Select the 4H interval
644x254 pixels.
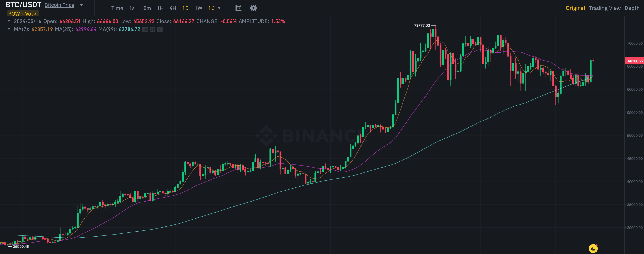click(x=173, y=8)
